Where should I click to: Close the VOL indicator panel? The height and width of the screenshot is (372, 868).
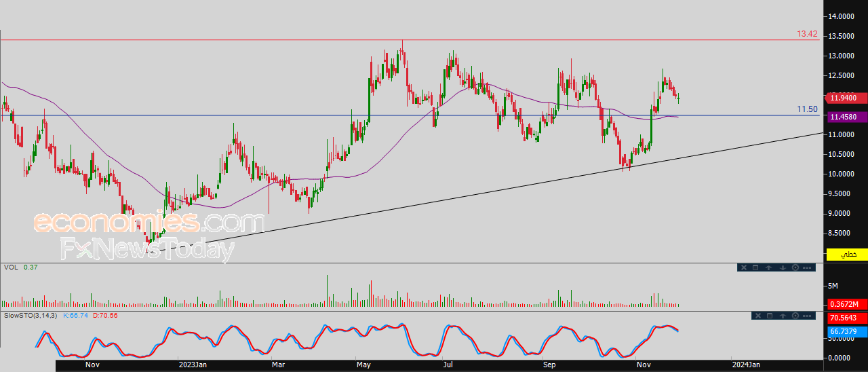(744, 267)
